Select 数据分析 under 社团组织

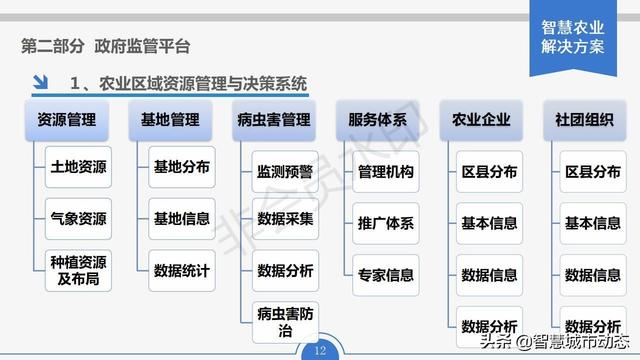593,327
